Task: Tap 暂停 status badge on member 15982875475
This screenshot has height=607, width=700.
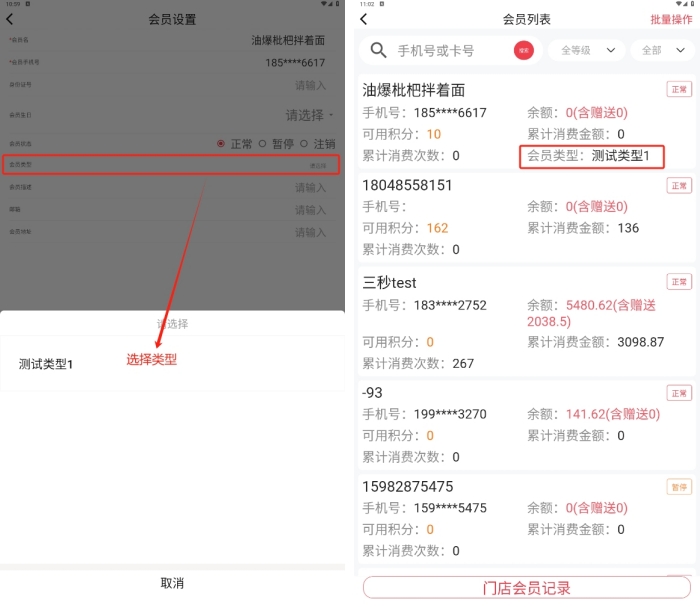Action: [680, 487]
